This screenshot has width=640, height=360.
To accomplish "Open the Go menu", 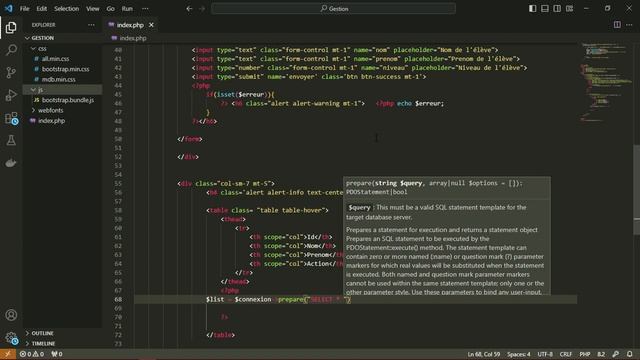I will 111,8.
